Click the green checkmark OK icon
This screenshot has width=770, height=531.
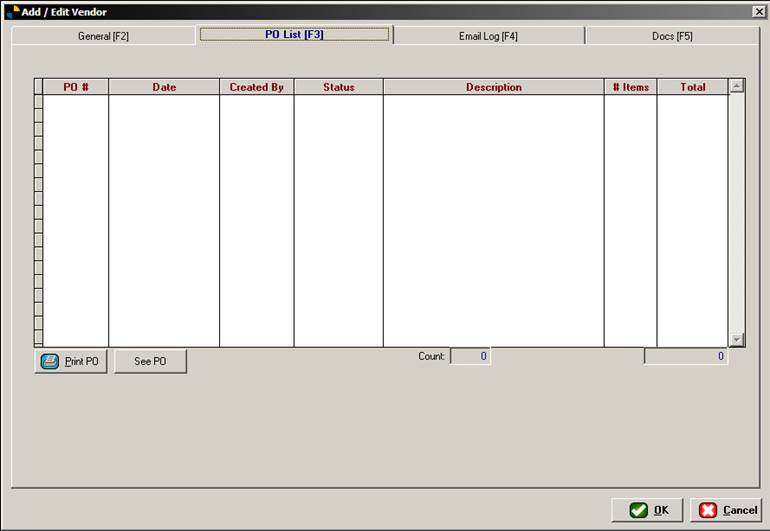638,510
